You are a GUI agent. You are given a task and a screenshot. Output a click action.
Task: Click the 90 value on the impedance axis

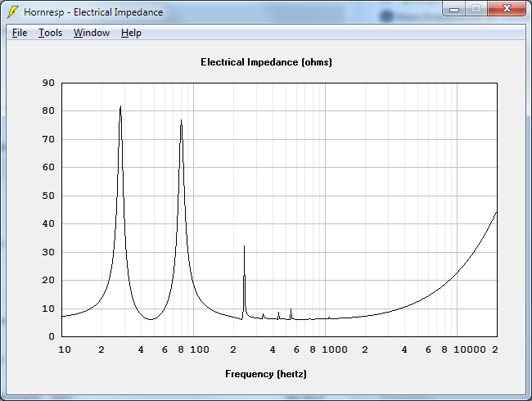48,83
